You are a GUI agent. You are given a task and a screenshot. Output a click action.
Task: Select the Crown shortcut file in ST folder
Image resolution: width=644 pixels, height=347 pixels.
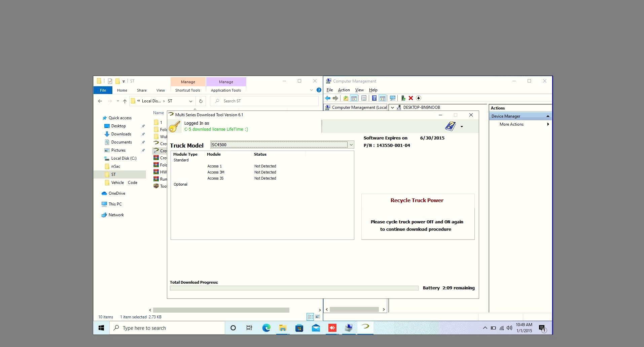[160, 151]
